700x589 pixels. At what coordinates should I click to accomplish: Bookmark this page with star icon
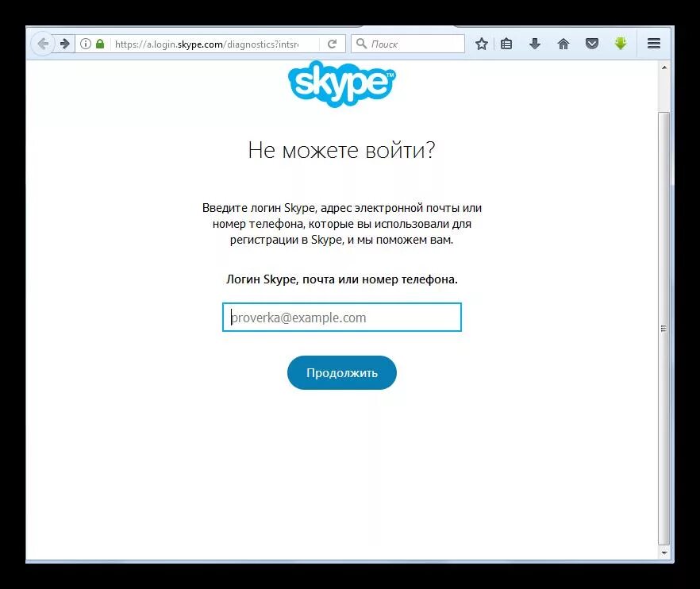pos(481,44)
